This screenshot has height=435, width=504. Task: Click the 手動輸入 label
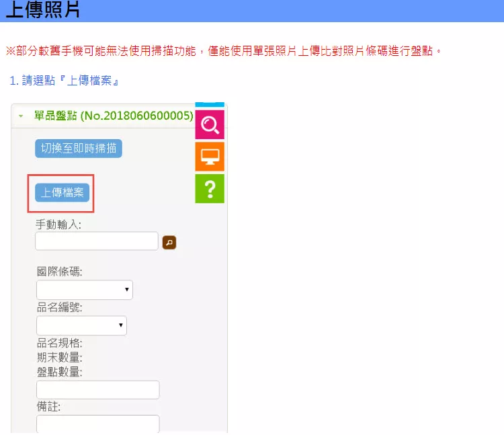[x=58, y=225]
